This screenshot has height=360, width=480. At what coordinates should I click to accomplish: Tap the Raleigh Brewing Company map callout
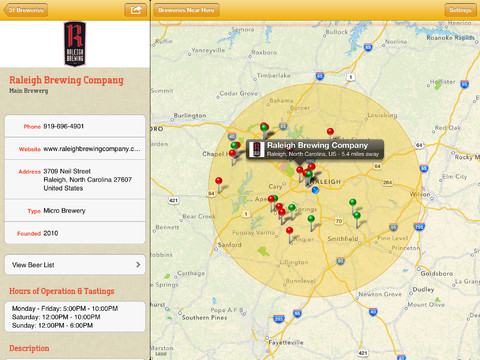click(x=315, y=149)
